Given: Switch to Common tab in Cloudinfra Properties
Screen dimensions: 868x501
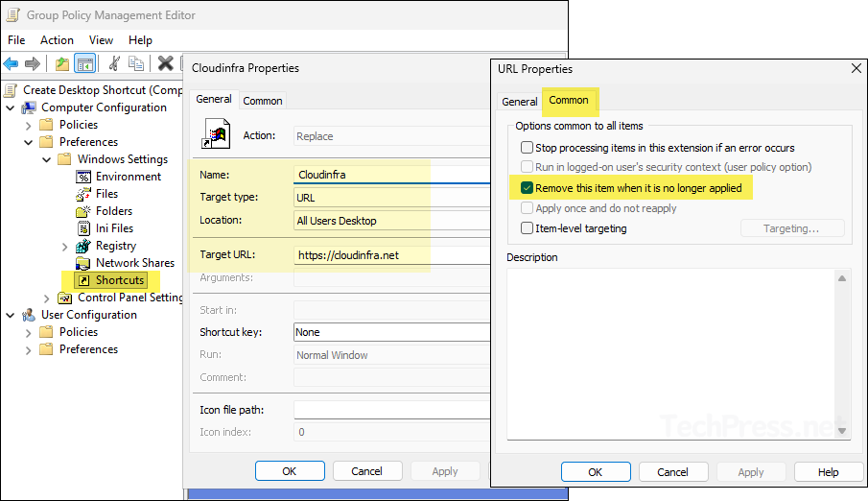Looking at the screenshot, I should pyautogui.click(x=263, y=101).
